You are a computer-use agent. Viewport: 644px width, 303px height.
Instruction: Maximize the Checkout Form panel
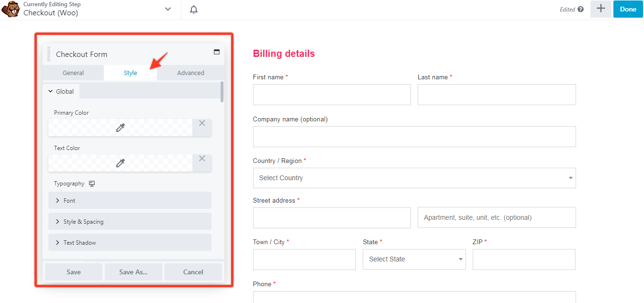click(217, 52)
